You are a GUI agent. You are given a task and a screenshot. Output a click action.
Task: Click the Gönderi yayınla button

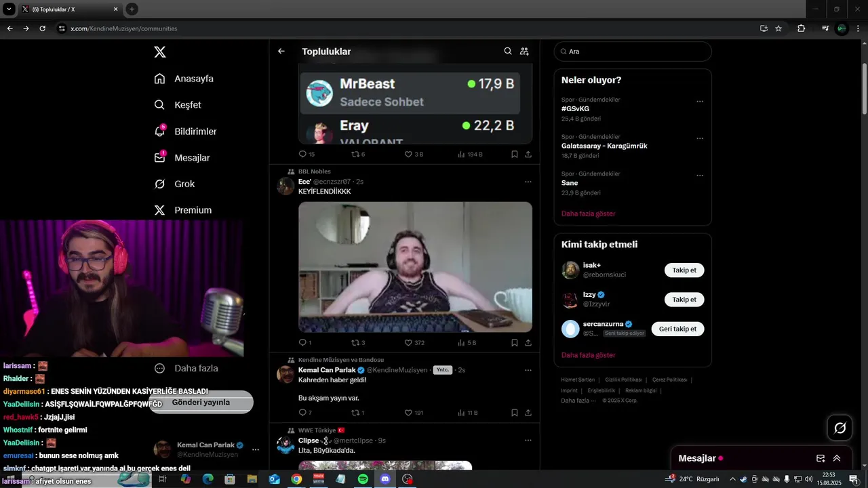click(201, 402)
